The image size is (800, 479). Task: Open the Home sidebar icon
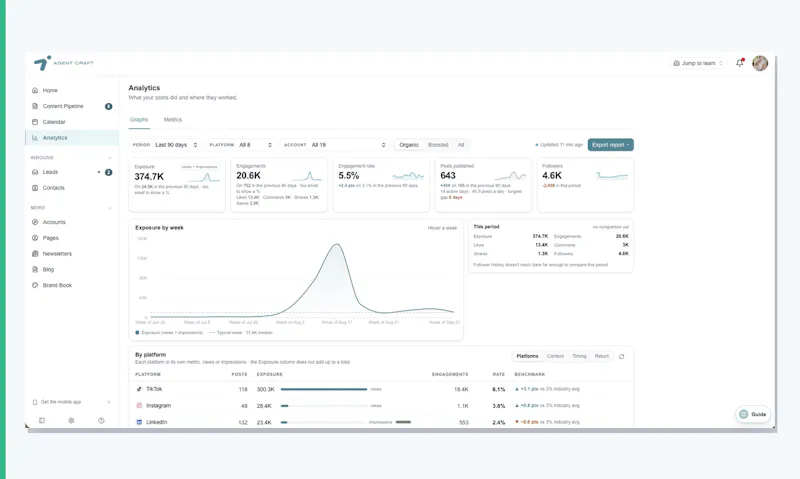35,90
